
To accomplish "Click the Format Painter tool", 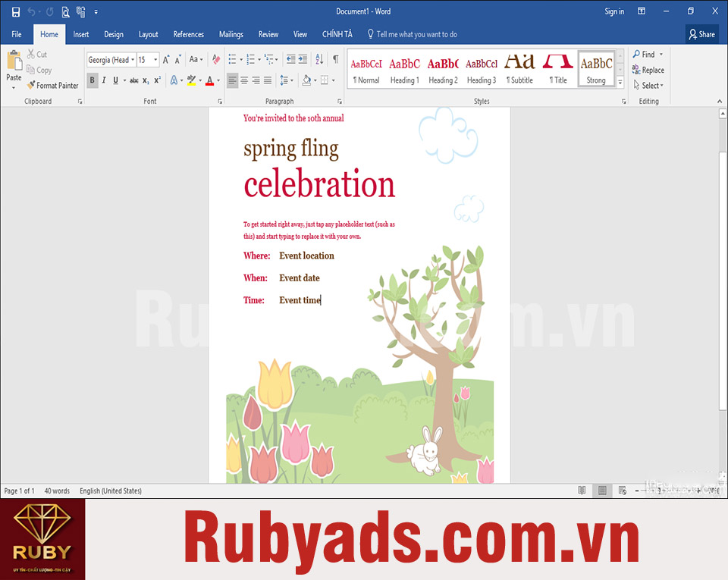I will tap(52, 86).
